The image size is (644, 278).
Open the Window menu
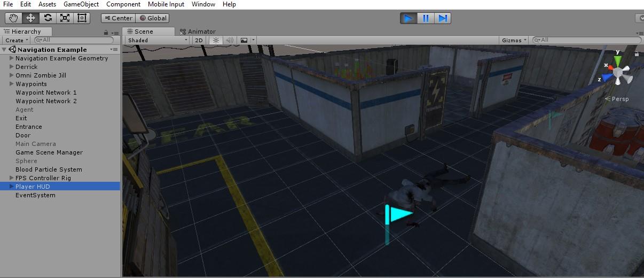click(x=203, y=4)
